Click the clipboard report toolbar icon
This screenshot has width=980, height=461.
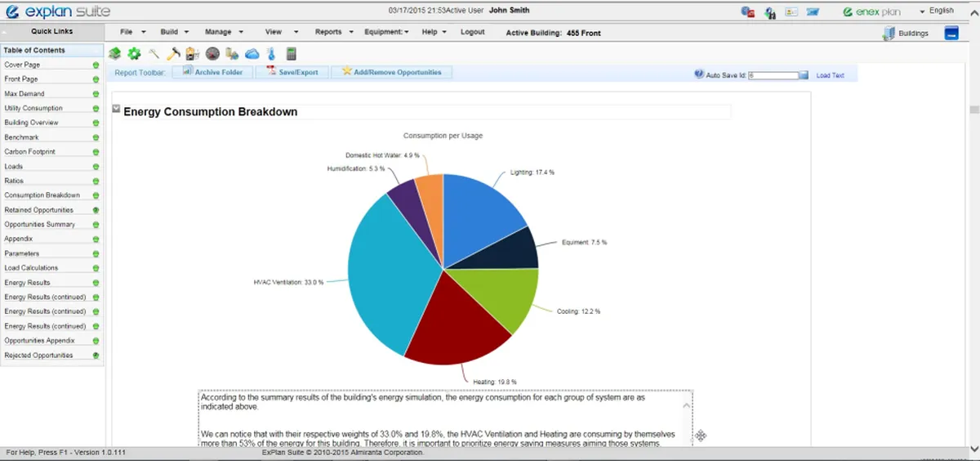(x=193, y=54)
